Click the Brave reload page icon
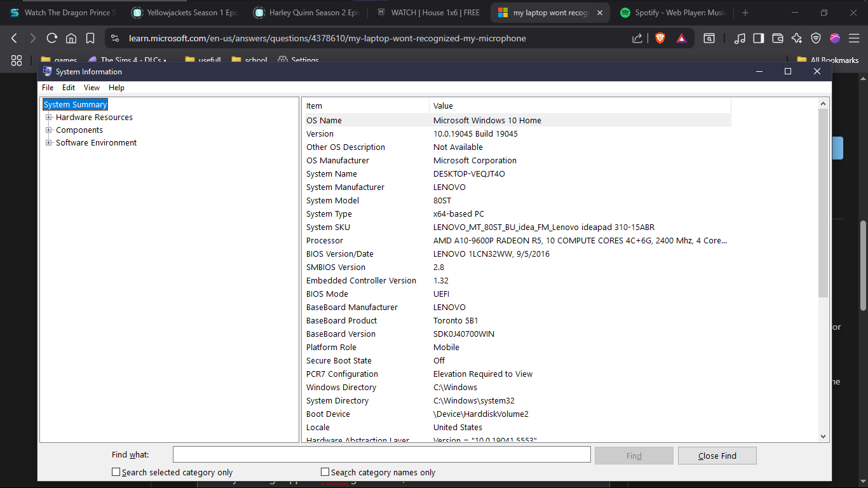Image resolution: width=868 pixels, height=488 pixels. point(52,38)
